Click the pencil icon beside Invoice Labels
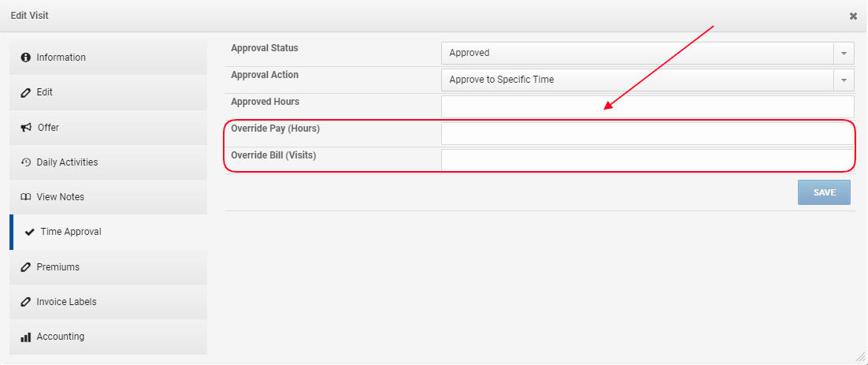Image resolution: width=868 pixels, height=365 pixels. tap(25, 302)
